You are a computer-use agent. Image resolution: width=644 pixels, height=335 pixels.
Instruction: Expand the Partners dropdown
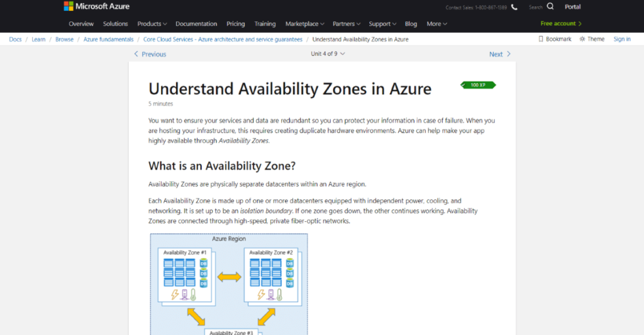click(347, 24)
